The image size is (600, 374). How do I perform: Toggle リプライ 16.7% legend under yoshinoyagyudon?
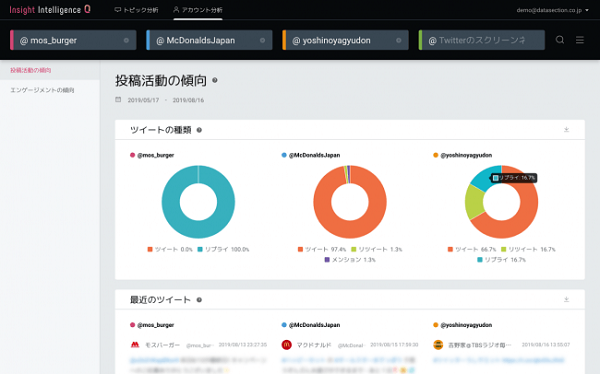[x=502, y=260]
